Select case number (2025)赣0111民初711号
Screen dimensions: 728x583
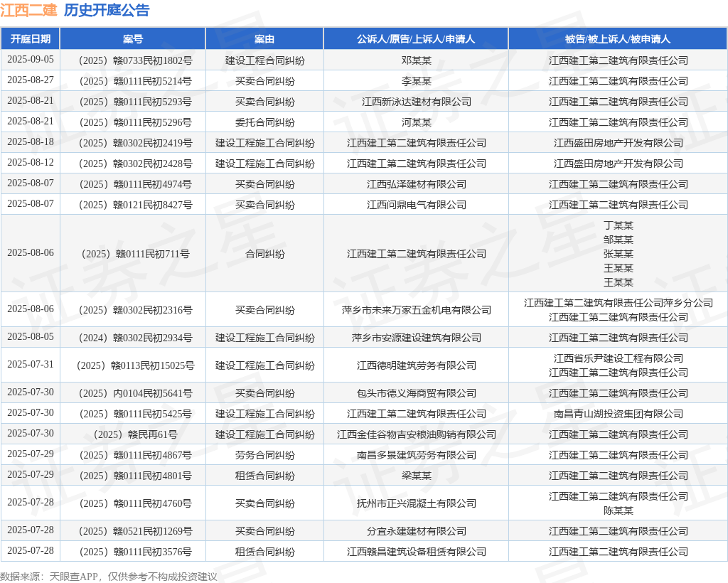135,254
